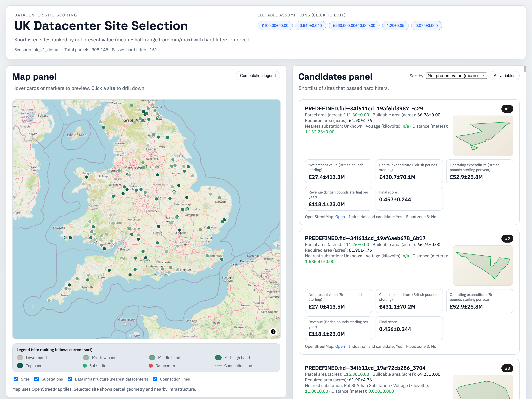Click the #3 rank badge
This screenshot has height=399, width=532.
(507, 368)
